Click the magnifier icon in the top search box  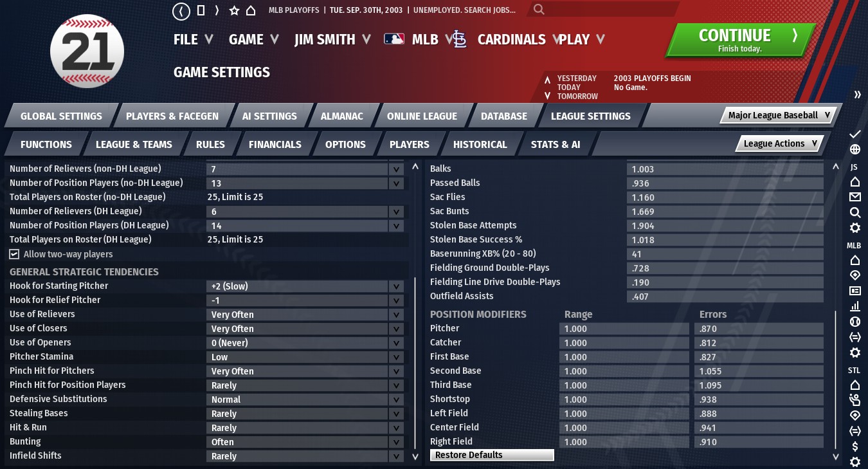539,10
